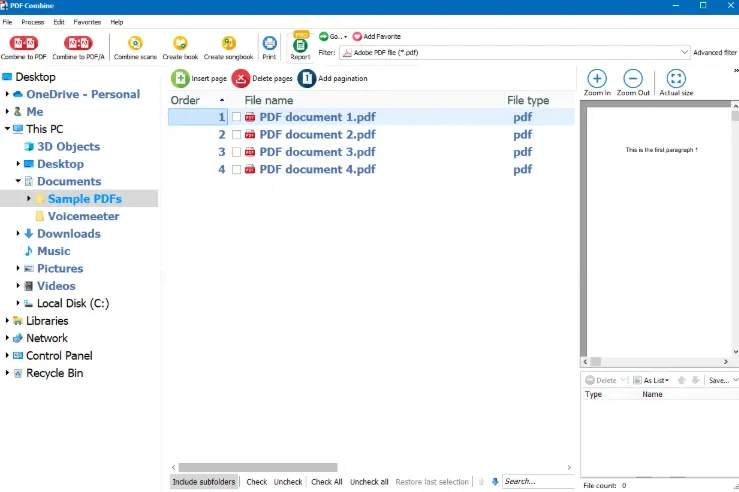Click the Add pagination icon
The width and height of the screenshot is (739, 492).
(306, 78)
